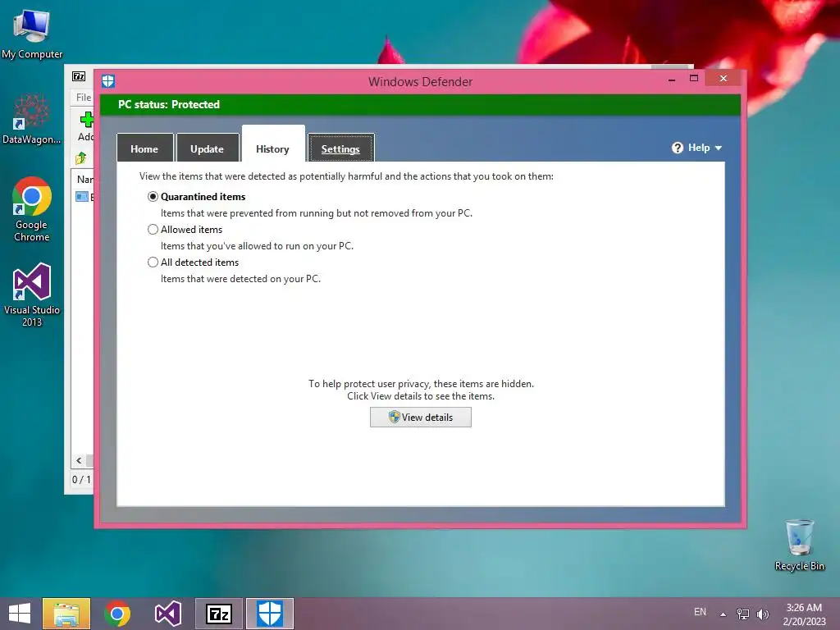The width and height of the screenshot is (840, 630).
Task: Open Visual Studio 2013 desktop shortcut
Action: click(32, 294)
